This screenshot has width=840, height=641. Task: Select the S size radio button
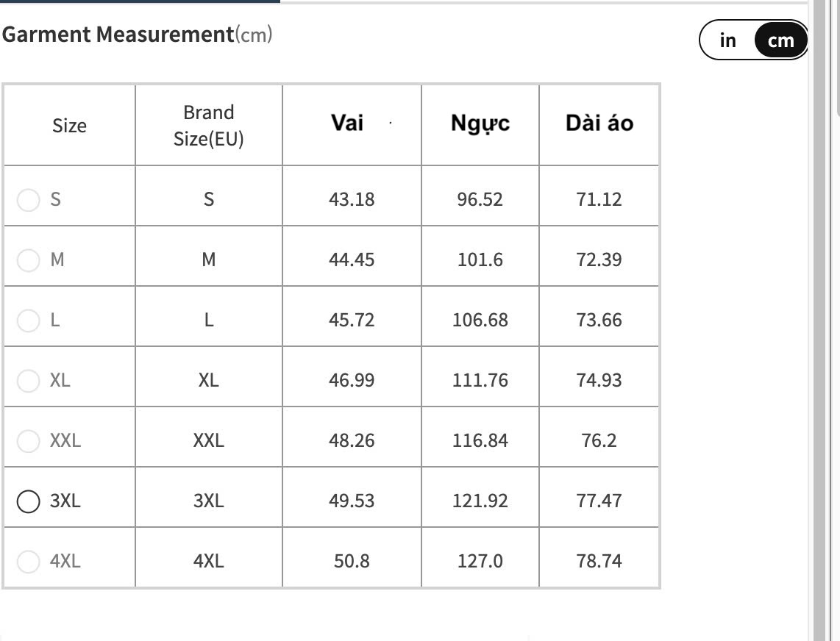point(28,199)
